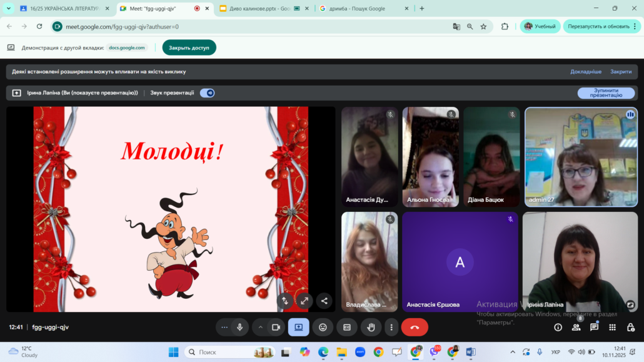Expand video options arrow beside camera

(x=261, y=327)
